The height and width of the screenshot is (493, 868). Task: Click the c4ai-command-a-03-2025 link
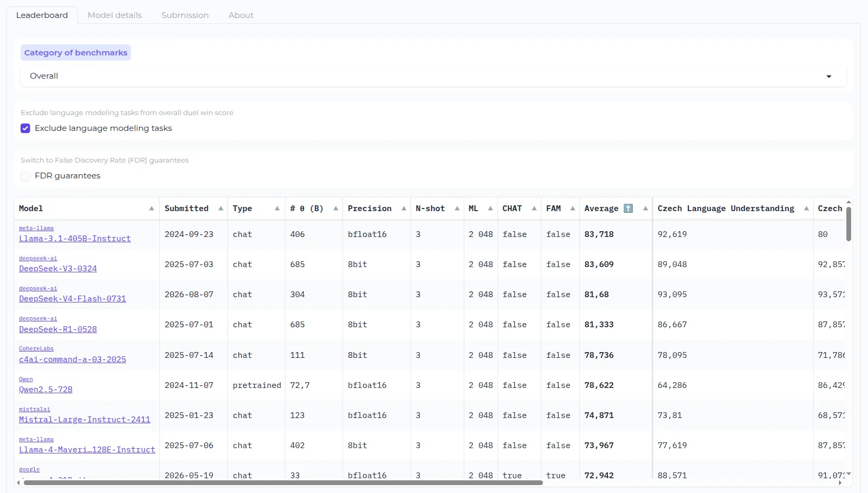[72, 359]
